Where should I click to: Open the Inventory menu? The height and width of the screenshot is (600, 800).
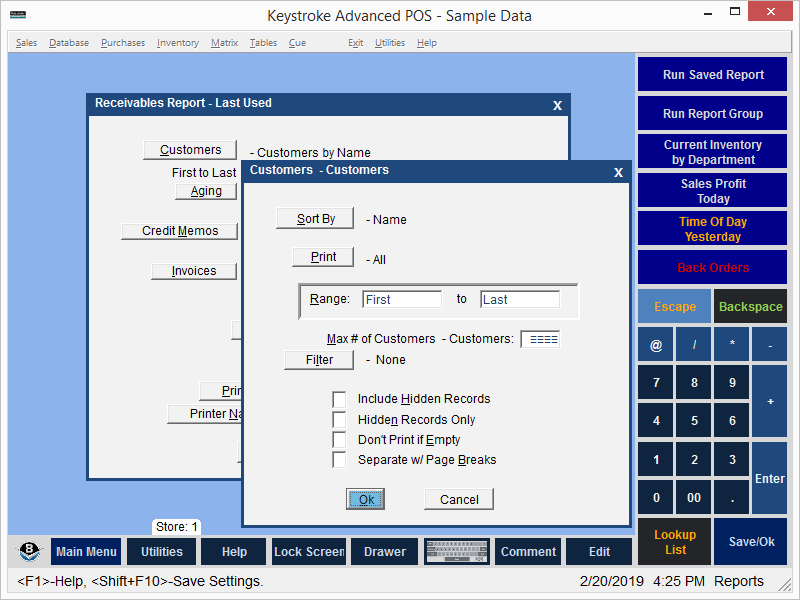pyautogui.click(x=177, y=43)
